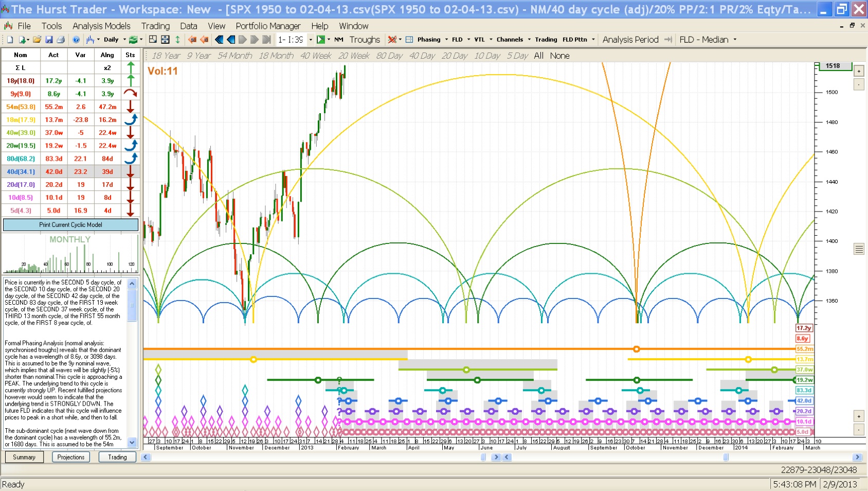Image resolution: width=868 pixels, height=491 pixels.
Task: Click the horizontal chart scrollbar thumb
Action: pos(726,457)
